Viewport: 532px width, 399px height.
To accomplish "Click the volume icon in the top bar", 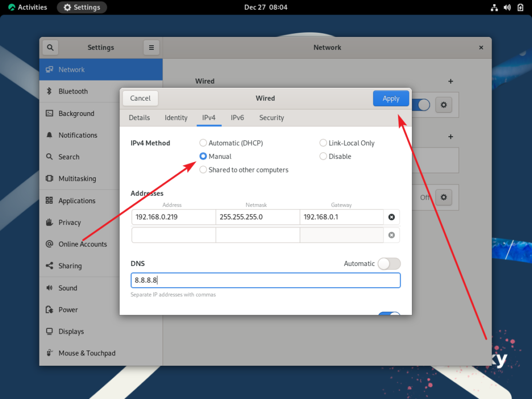I will [x=507, y=7].
